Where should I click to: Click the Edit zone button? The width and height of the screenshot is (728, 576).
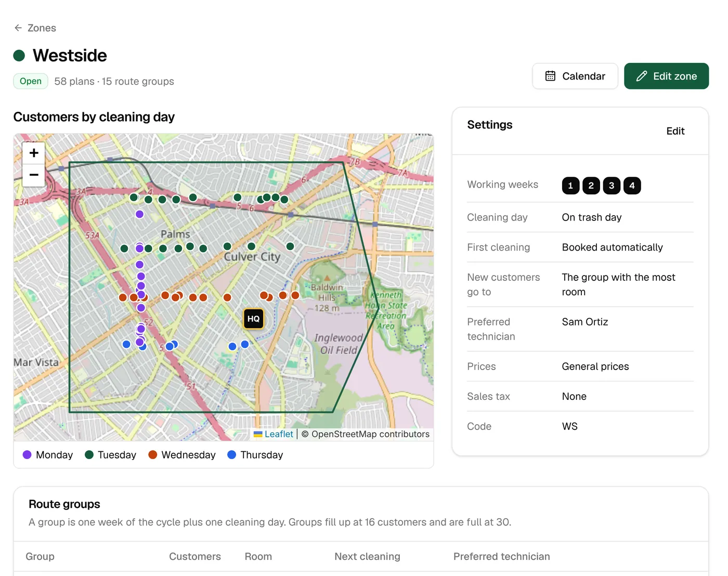click(666, 76)
